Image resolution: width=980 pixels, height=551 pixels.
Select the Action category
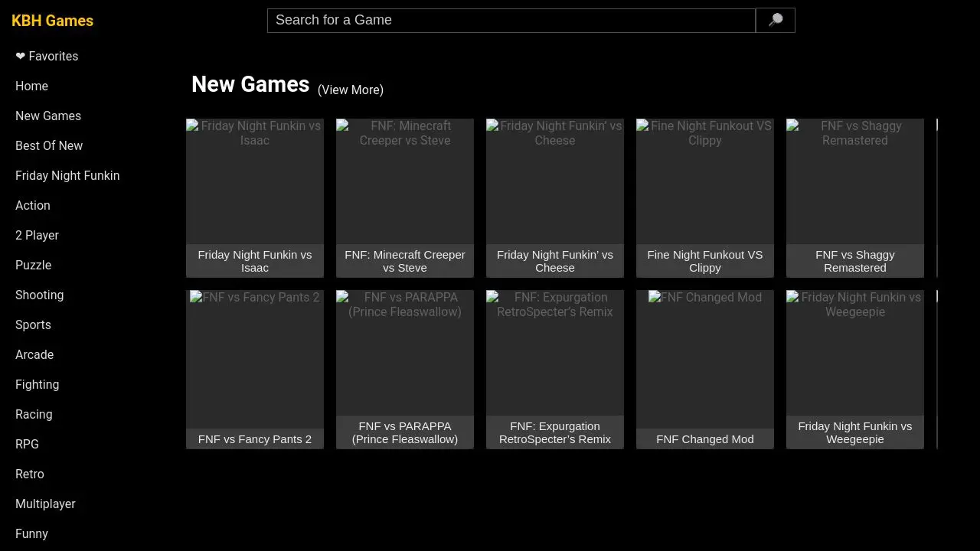[x=33, y=205]
